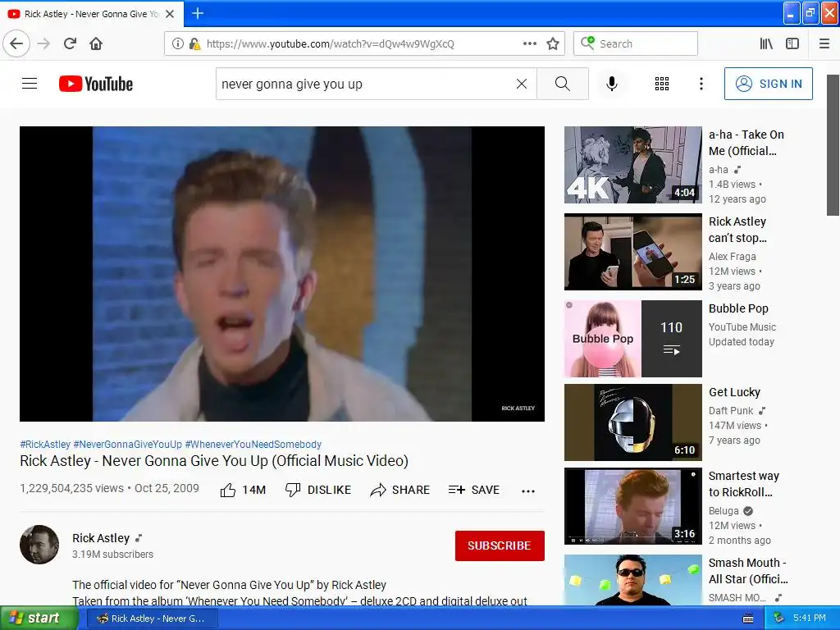Open the Bubble Pop mix title
Viewport: 840px width, 630px height.
738,308
